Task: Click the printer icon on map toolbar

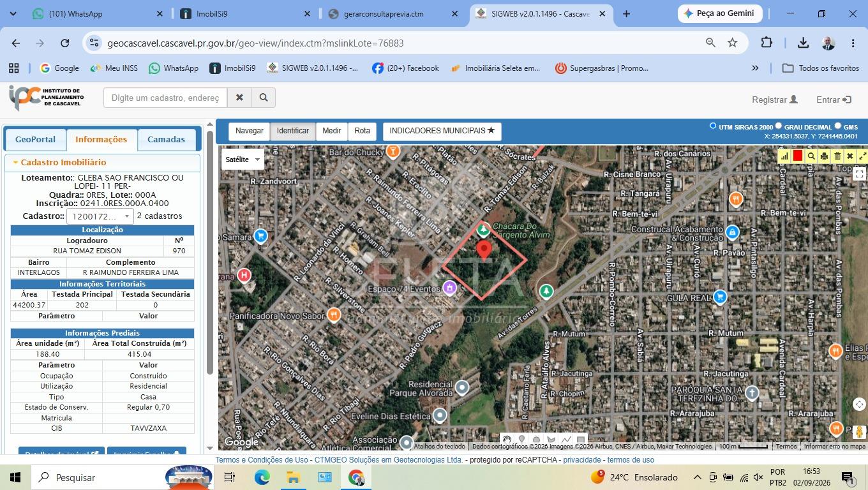Action: point(824,156)
